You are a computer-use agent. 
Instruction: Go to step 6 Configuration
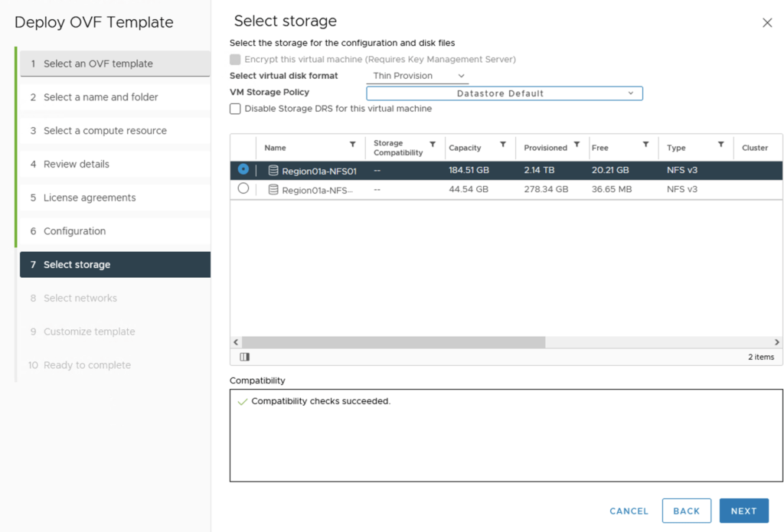[x=75, y=231]
